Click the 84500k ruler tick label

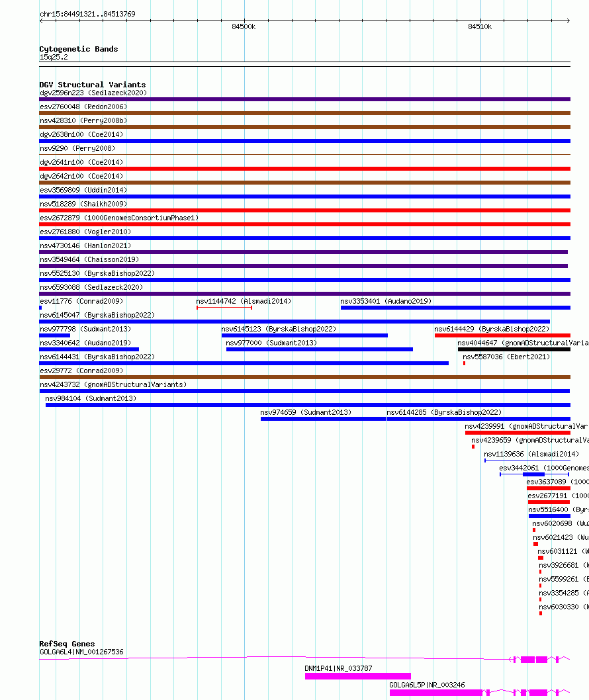click(x=244, y=26)
